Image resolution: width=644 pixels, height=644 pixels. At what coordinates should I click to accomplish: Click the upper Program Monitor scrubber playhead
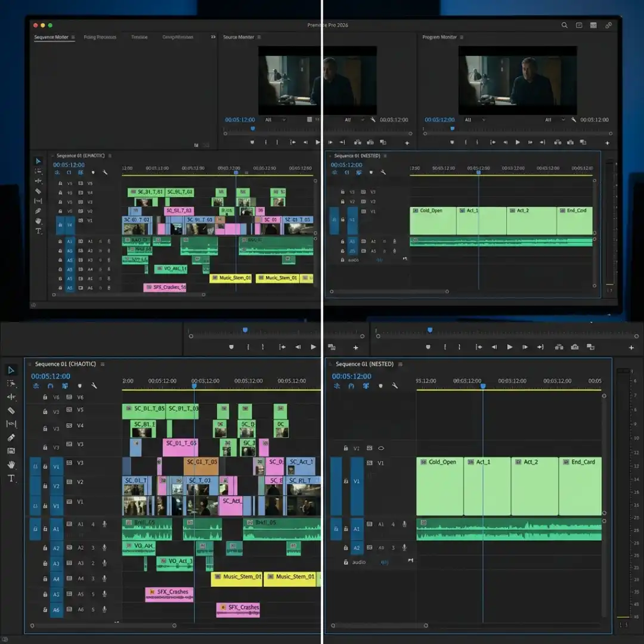click(x=452, y=129)
